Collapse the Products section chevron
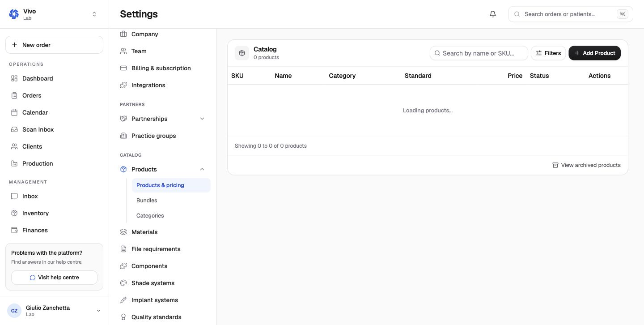 pos(202,169)
